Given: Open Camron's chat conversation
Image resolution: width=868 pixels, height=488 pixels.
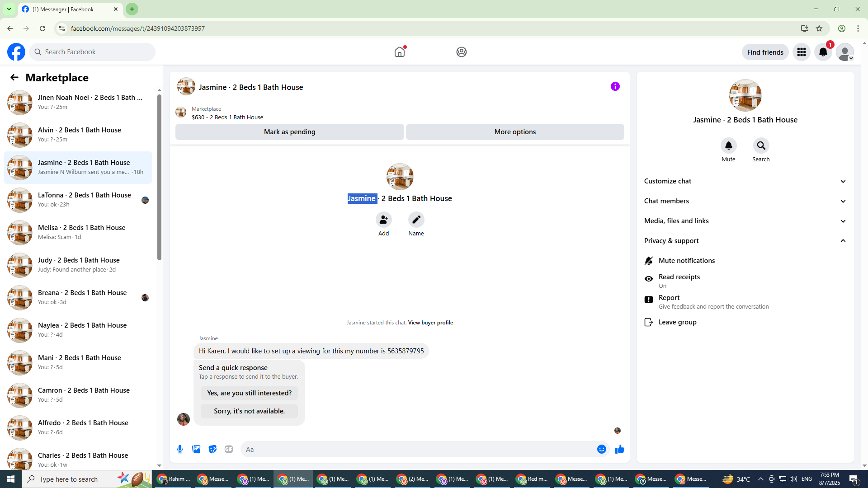Looking at the screenshot, I should [x=78, y=395].
